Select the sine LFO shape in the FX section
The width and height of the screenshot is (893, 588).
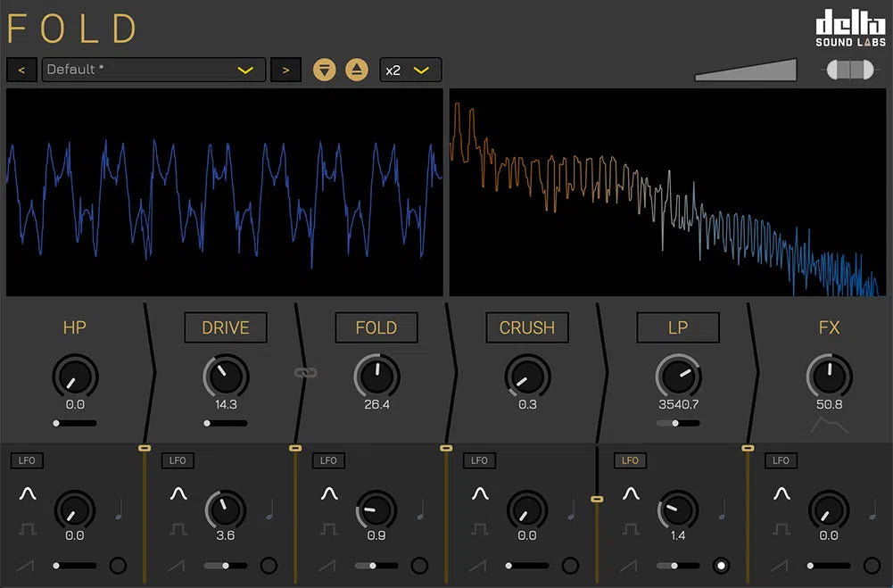pos(781,491)
